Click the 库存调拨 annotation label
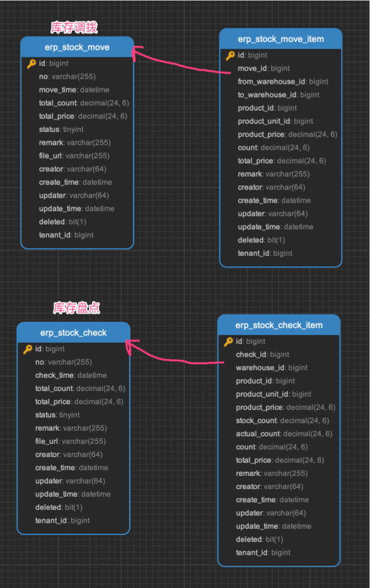370x588 pixels. click(74, 27)
